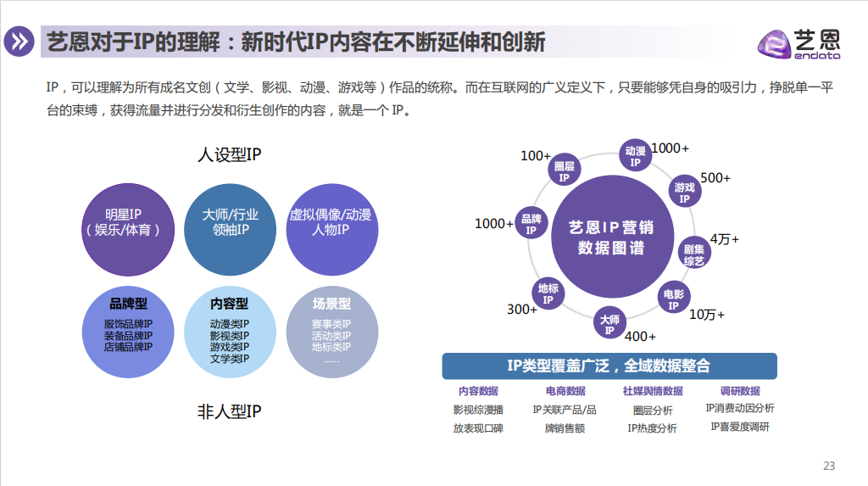
Task: Click the 内容型 light blue circle
Action: [x=230, y=332]
